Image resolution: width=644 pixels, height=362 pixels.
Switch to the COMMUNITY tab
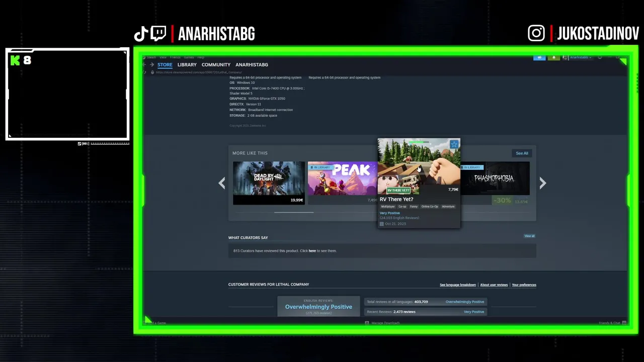pos(216,65)
